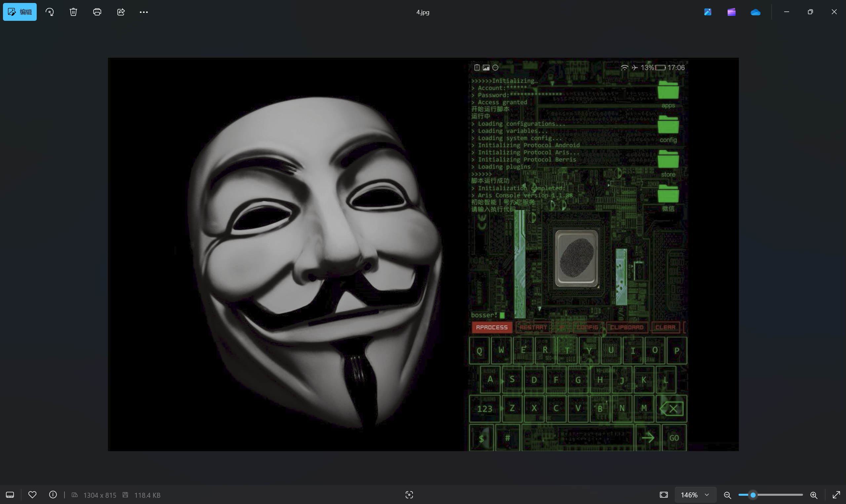846x504 pixels.
Task: Show file info with the info icon
Action: pos(53,495)
